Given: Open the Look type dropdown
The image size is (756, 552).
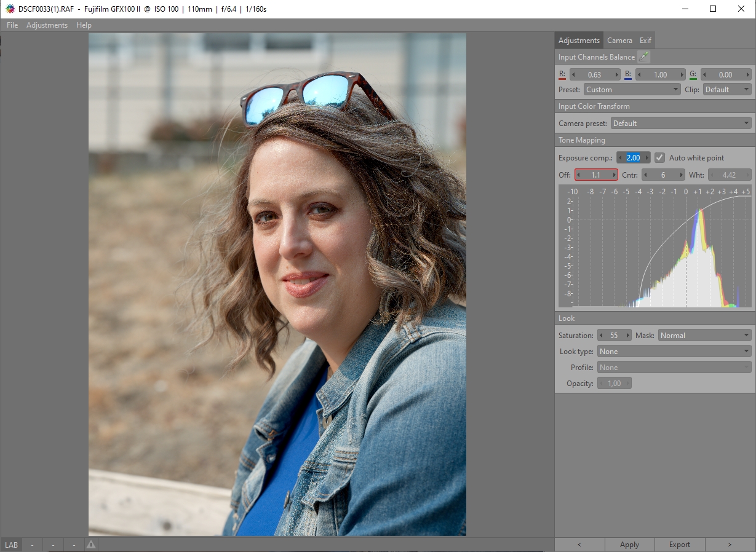Looking at the screenshot, I should pyautogui.click(x=674, y=352).
